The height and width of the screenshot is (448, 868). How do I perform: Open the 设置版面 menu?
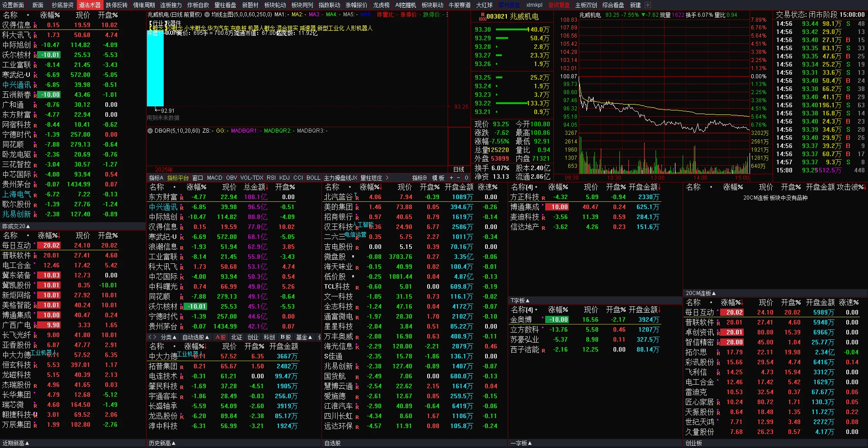coord(13,5)
